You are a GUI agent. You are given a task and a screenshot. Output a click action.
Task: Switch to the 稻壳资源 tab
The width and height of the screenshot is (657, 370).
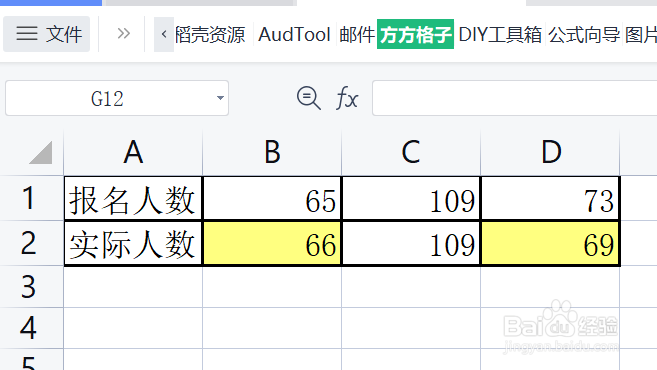point(210,34)
